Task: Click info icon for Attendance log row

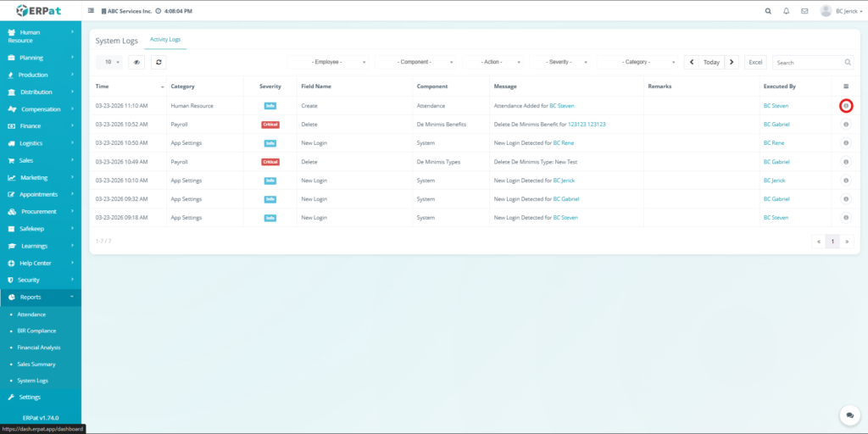Action: point(846,106)
